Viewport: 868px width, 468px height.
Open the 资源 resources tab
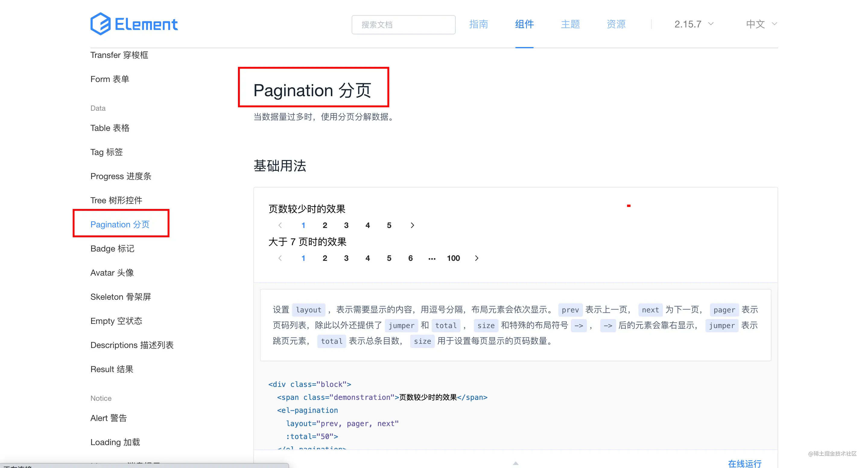[x=616, y=24]
